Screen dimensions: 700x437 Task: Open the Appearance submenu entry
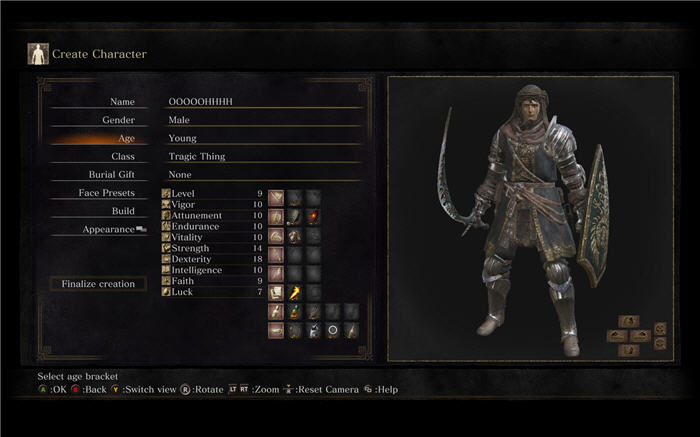[x=99, y=229]
